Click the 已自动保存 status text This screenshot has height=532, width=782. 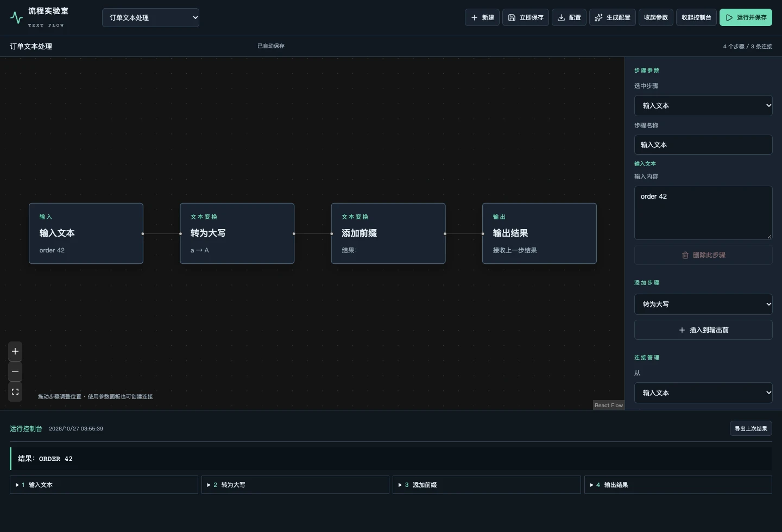[271, 46]
